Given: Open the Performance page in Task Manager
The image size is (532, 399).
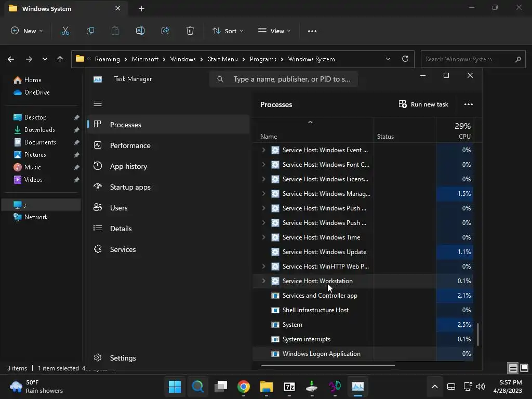Looking at the screenshot, I should (169, 145).
